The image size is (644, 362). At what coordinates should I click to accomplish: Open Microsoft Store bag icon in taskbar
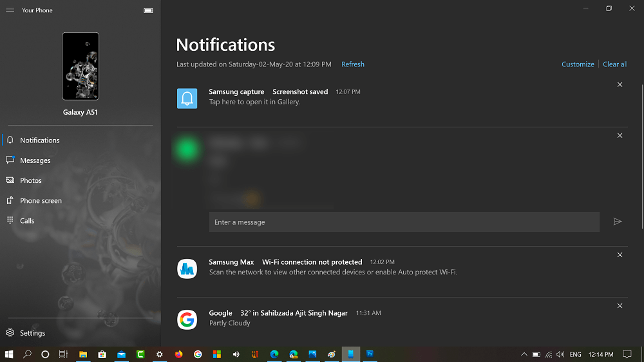pyautogui.click(x=102, y=354)
